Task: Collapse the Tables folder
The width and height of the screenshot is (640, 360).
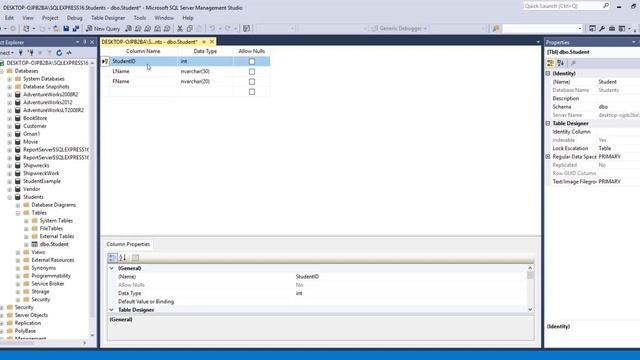Action: [x=18, y=213]
